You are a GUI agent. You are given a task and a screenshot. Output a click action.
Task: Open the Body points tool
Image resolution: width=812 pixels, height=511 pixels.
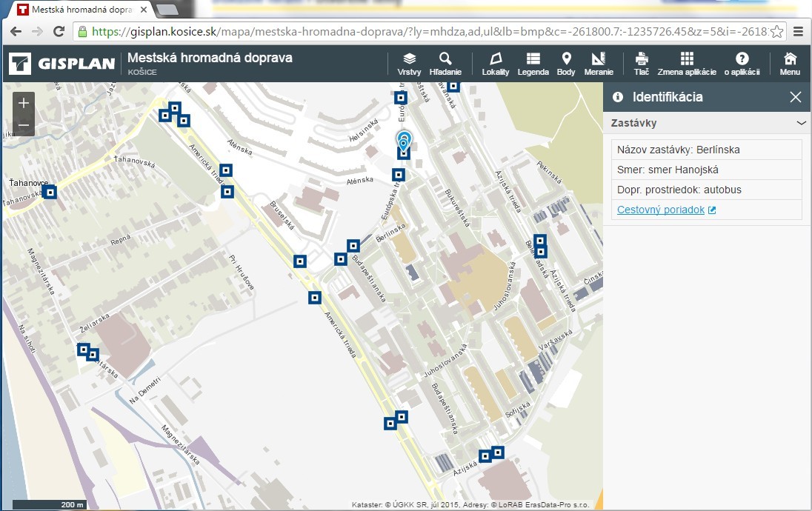pyautogui.click(x=566, y=64)
